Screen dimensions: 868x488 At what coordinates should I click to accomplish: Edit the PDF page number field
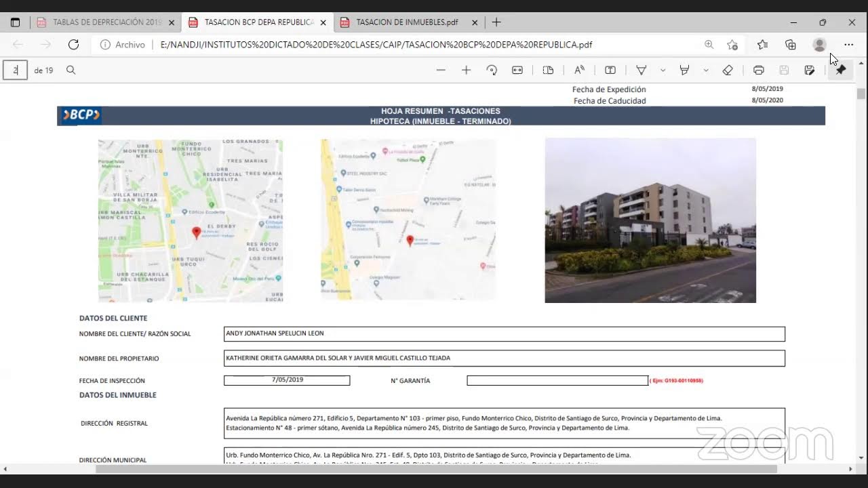[x=15, y=70]
